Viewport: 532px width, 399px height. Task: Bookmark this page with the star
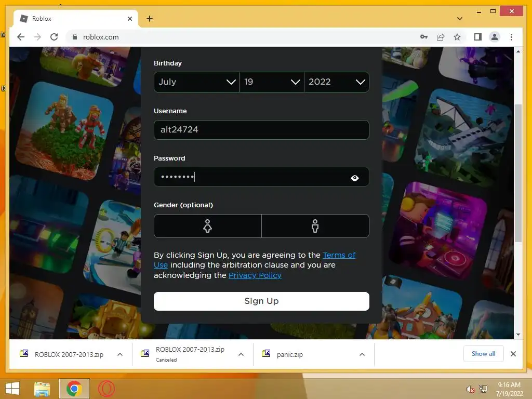tap(457, 37)
